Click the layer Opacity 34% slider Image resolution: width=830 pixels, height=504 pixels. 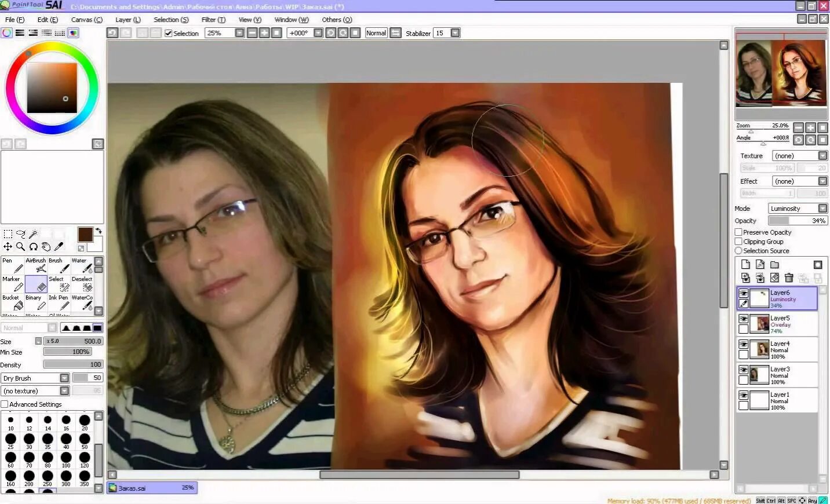click(x=798, y=221)
